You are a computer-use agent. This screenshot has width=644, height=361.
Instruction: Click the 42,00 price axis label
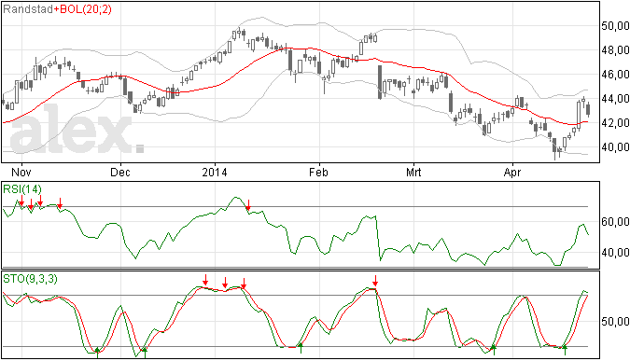615,123
